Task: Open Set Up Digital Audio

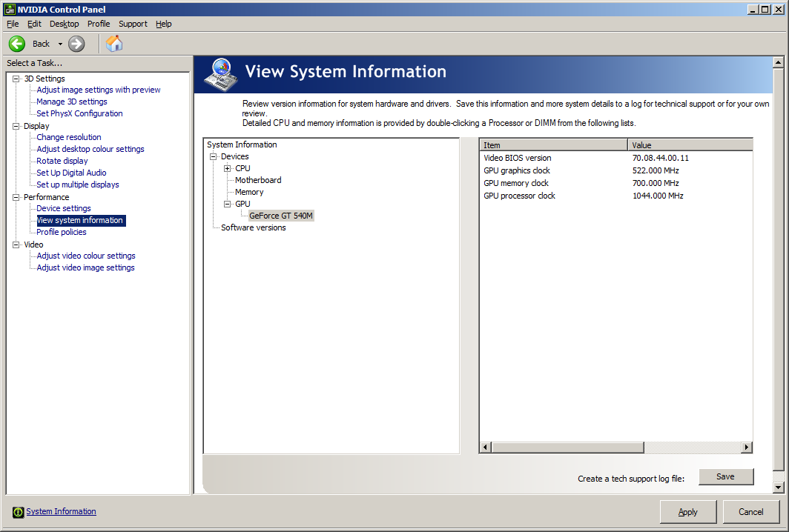Action: [71, 173]
